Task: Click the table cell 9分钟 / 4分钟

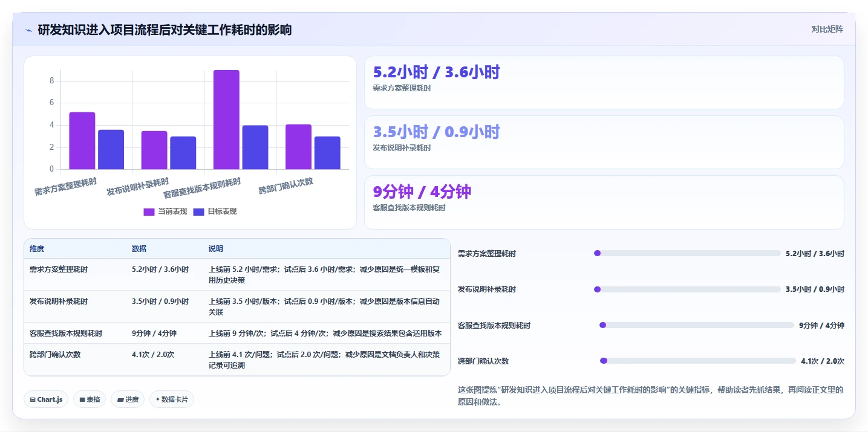Action: click(154, 334)
